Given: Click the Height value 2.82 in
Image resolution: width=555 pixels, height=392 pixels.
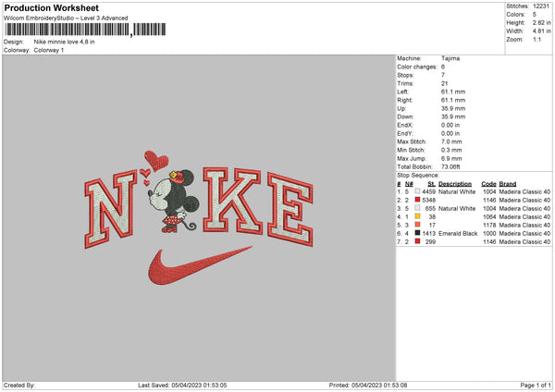Looking at the screenshot, I should (541, 22).
